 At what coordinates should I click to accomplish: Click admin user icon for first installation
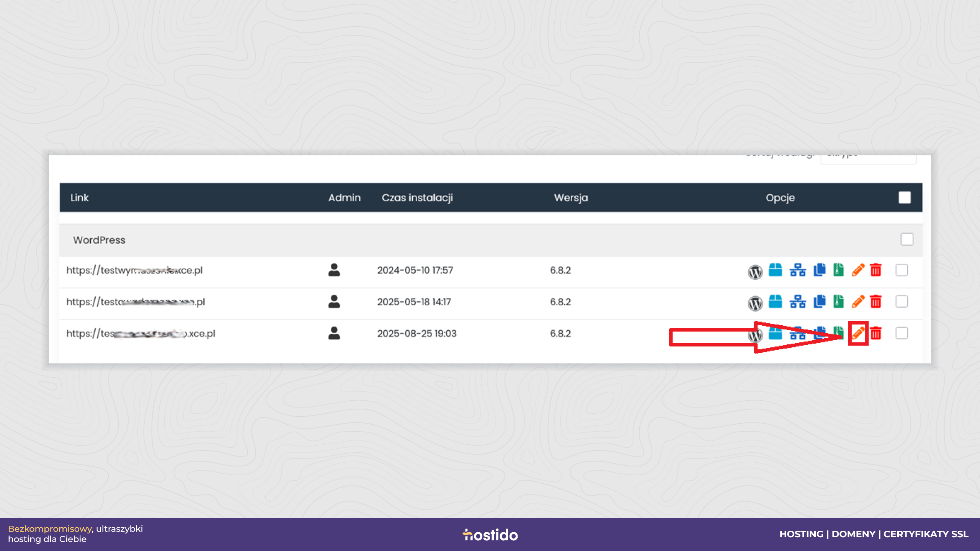tap(334, 270)
